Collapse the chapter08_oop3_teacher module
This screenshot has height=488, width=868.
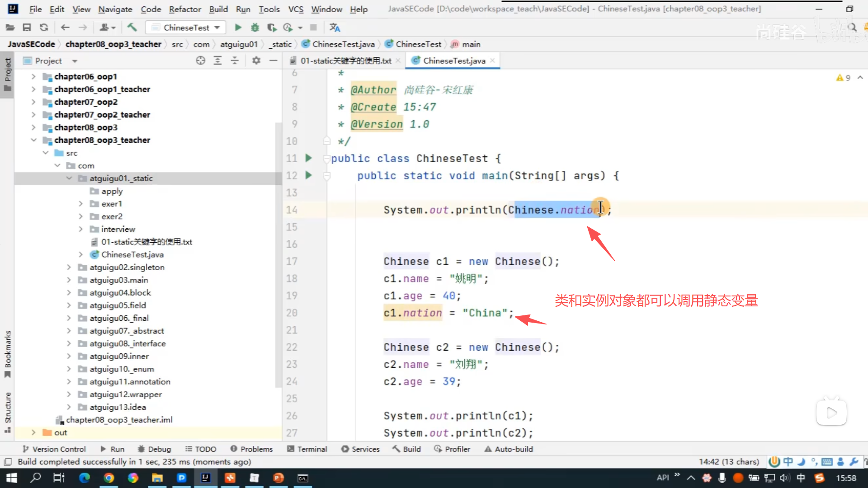coord(33,140)
